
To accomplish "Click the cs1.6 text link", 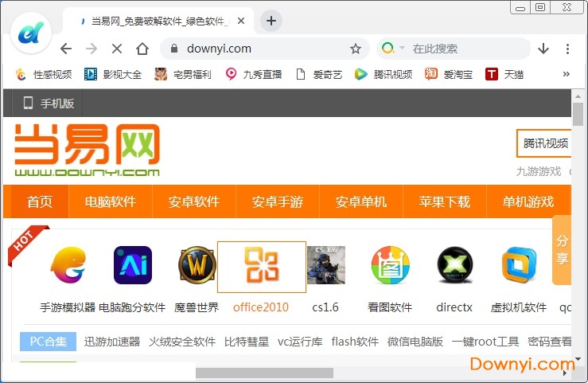I will (x=325, y=307).
